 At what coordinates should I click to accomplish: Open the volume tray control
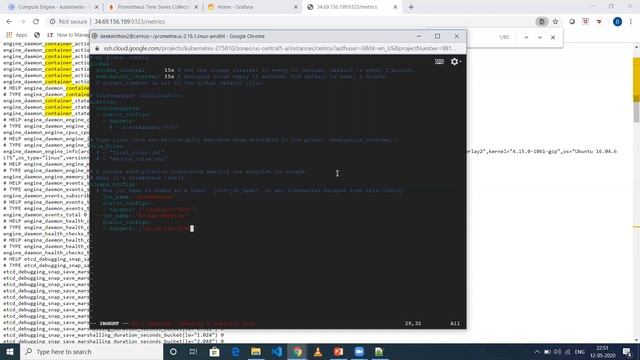558,352
